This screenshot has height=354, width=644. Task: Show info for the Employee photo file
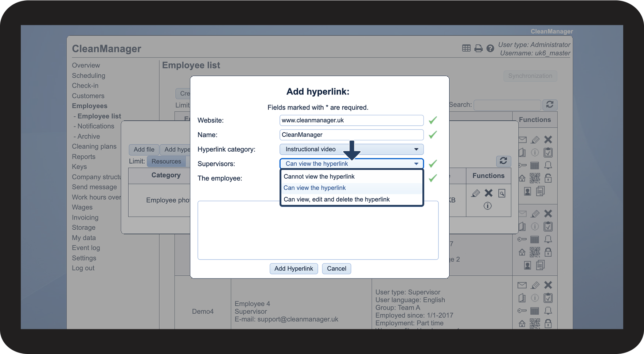[x=488, y=206]
